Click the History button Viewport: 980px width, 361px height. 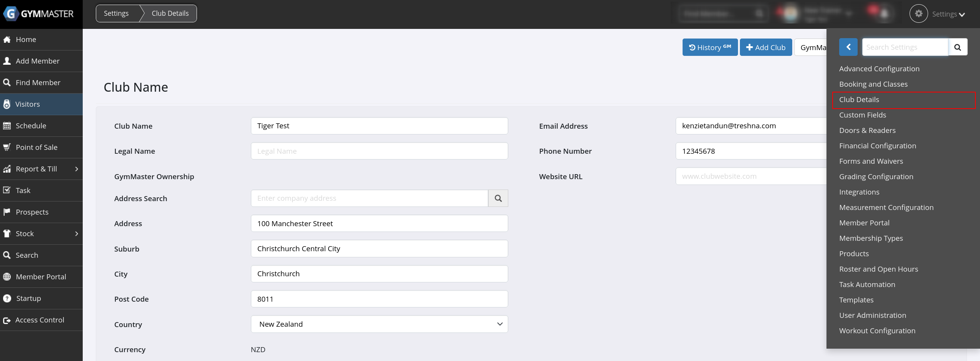710,47
